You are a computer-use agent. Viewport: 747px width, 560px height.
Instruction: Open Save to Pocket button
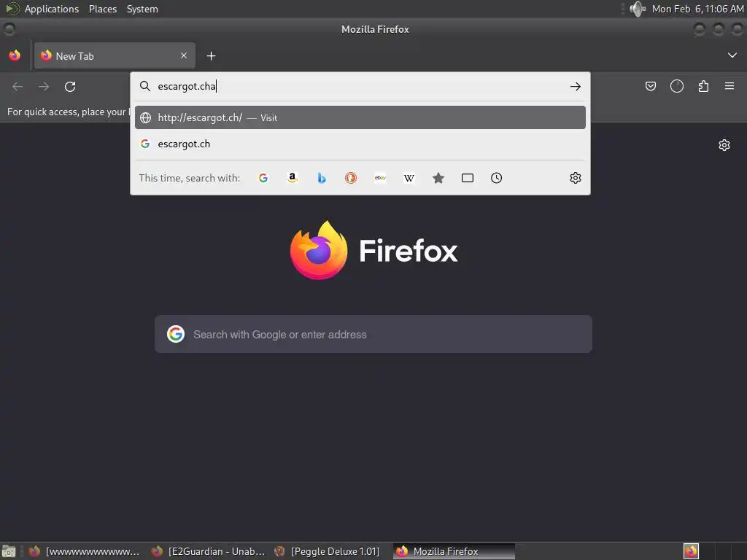[651, 86]
